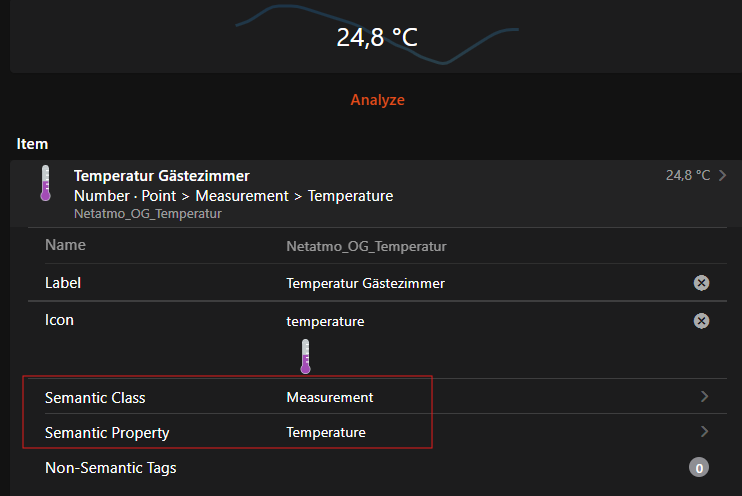
Task: Click the small 24,8 °C state value on the item row
Action: pyautogui.click(x=688, y=176)
